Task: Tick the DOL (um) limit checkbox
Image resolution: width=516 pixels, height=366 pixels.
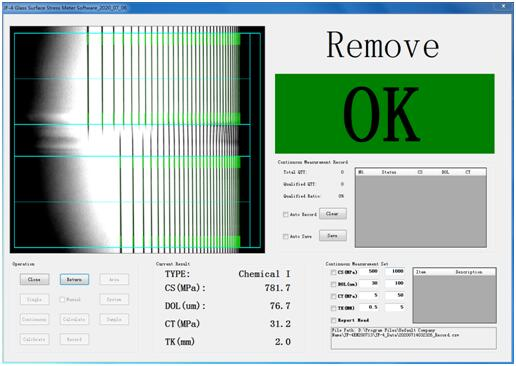Action: coord(333,284)
